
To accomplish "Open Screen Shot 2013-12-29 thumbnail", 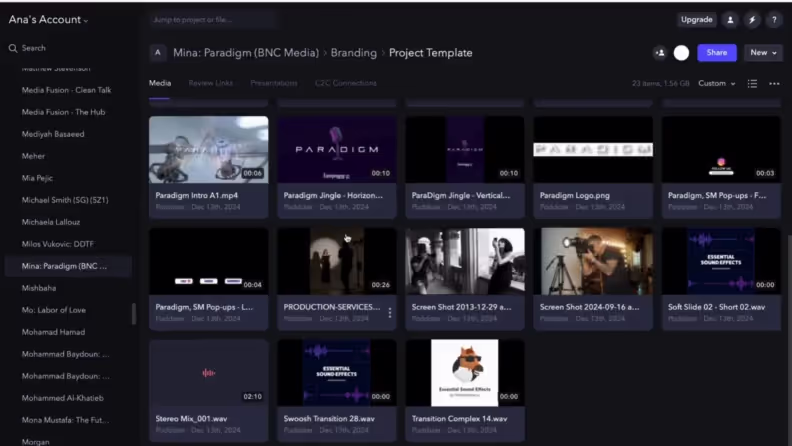I will point(465,261).
